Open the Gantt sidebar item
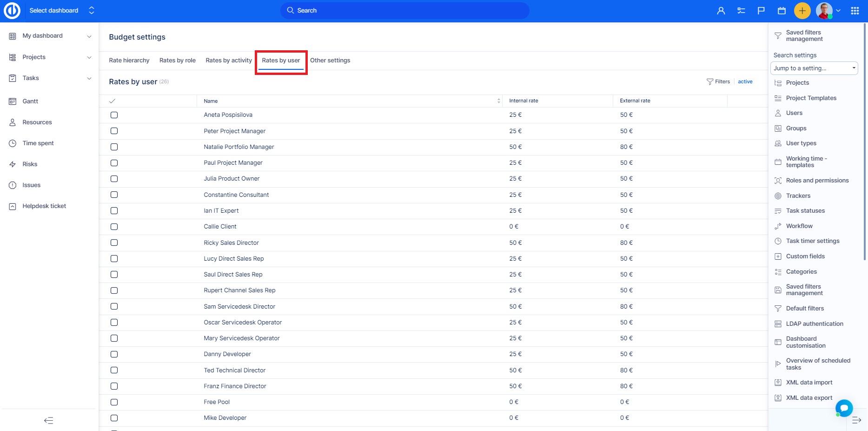This screenshot has width=868, height=431. pos(30,101)
